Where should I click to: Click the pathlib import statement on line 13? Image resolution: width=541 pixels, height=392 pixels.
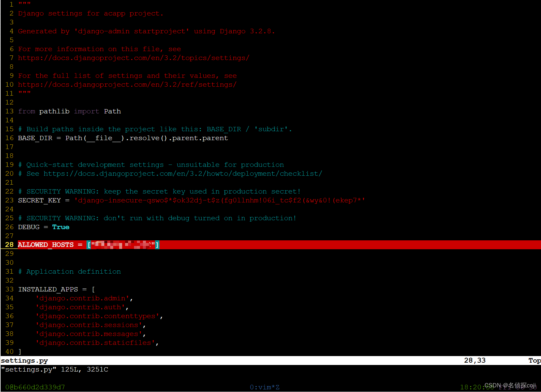69,111
